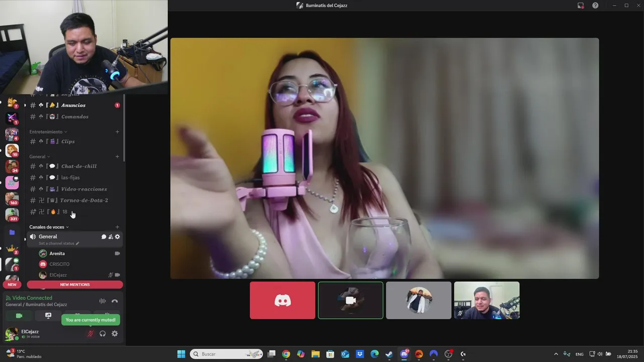
Task: Open server with 160 notifications badge
Action: pos(12,199)
